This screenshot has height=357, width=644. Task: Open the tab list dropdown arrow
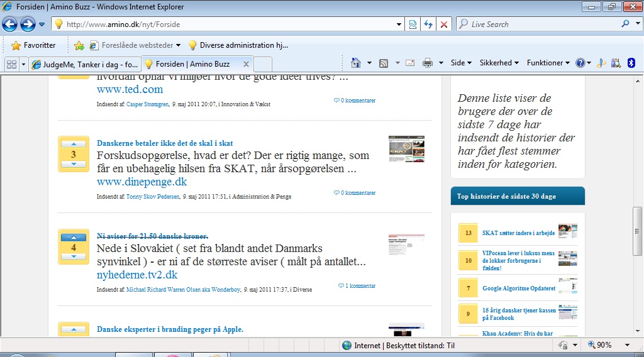click(x=23, y=65)
